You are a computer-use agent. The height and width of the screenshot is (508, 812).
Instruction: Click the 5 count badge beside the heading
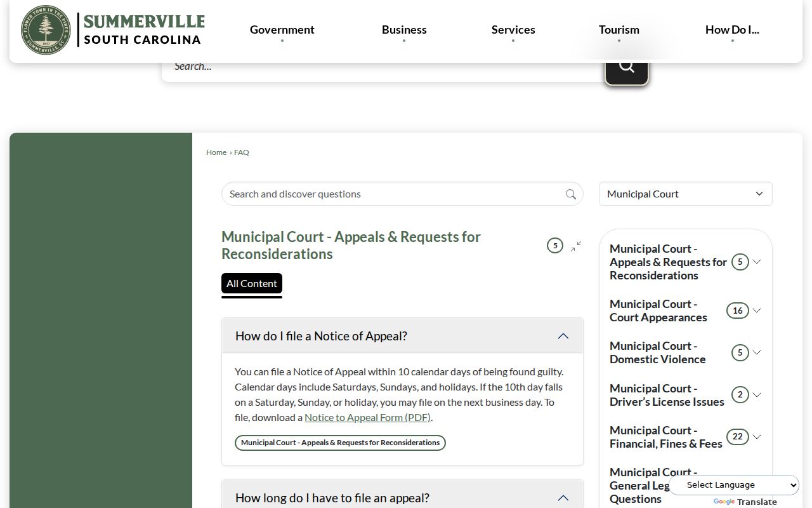click(555, 246)
